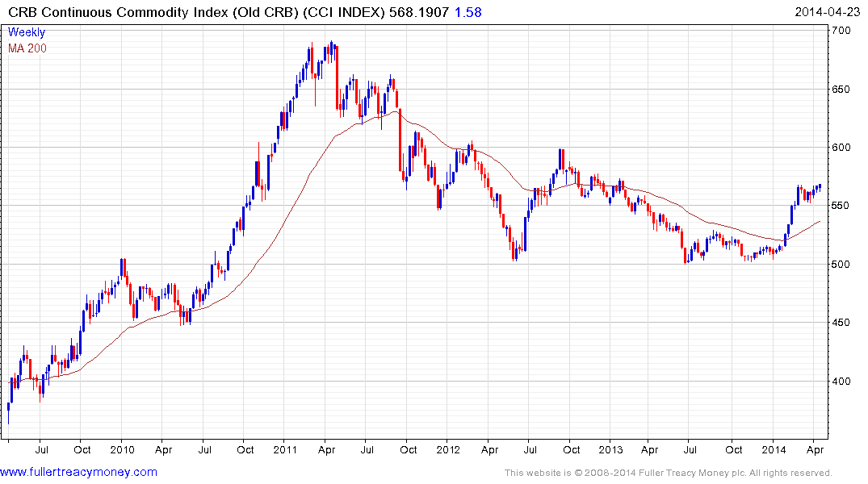Click the 2010 time axis label
This screenshot has height=484, width=868.
tap(122, 449)
